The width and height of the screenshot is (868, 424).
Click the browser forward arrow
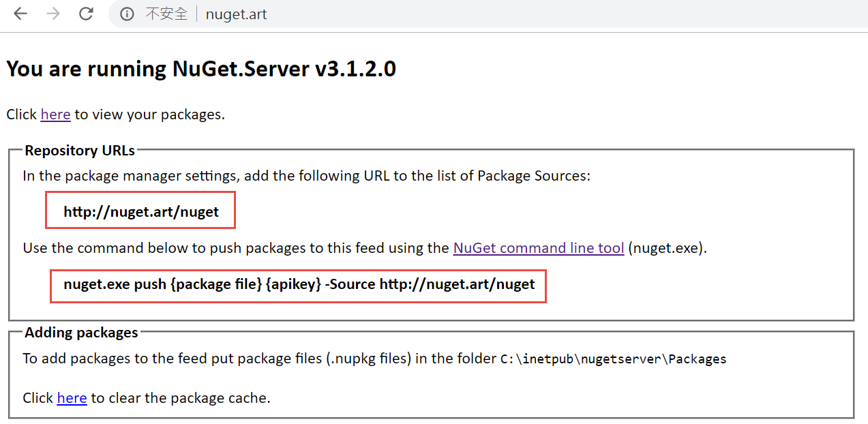[53, 14]
